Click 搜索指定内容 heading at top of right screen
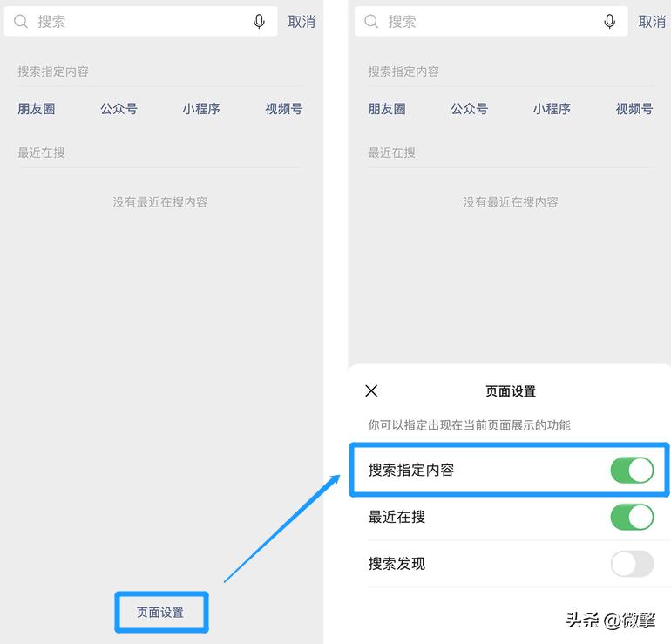Viewport: 671px width, 644px height. click(x=403, y=71)
